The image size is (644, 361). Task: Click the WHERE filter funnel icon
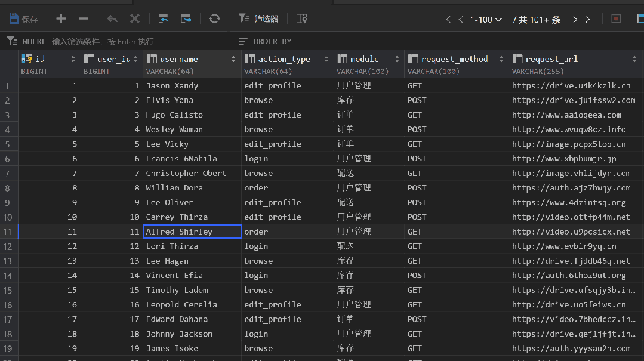coord(12,41)
